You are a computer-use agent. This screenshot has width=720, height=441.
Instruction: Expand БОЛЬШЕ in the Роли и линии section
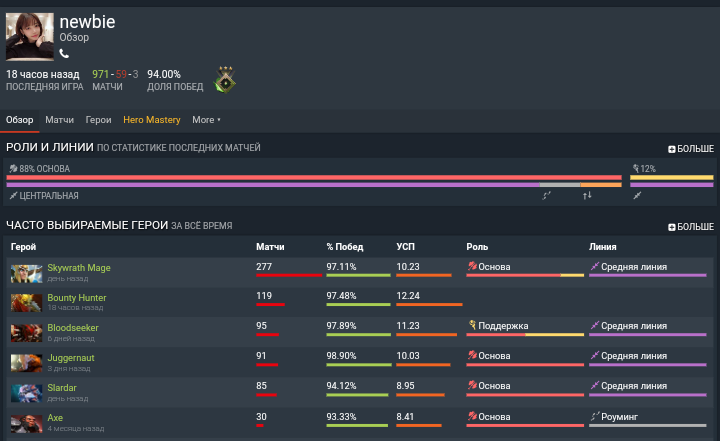(x=691, y=148)
